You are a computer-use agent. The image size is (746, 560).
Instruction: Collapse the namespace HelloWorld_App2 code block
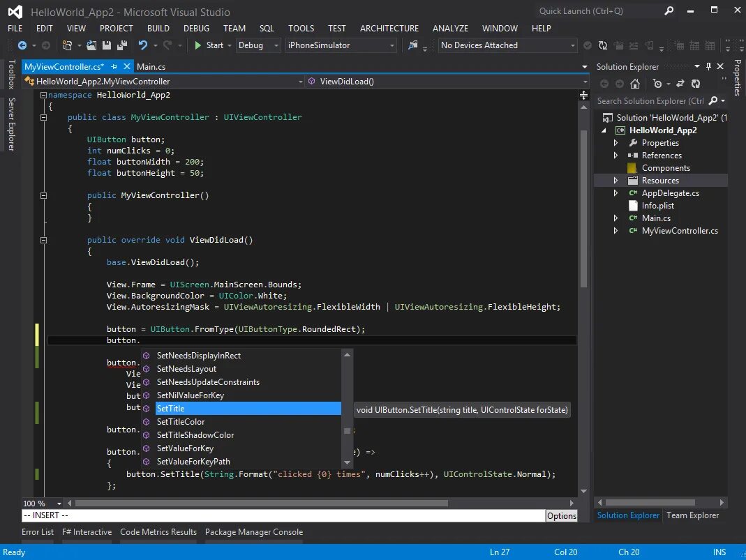tap(43, 95)
